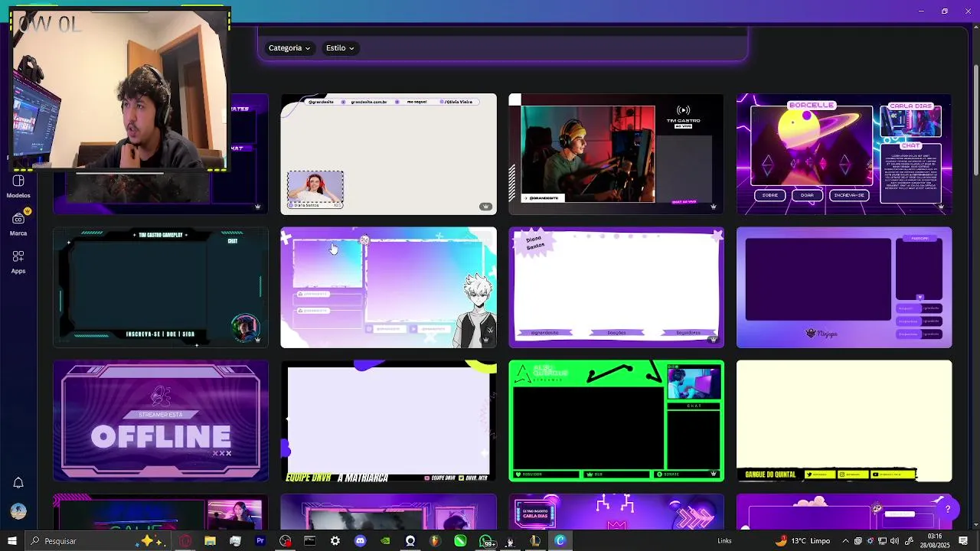
Task: Open the Gangue do Quintal cream template
Action: 844,421
